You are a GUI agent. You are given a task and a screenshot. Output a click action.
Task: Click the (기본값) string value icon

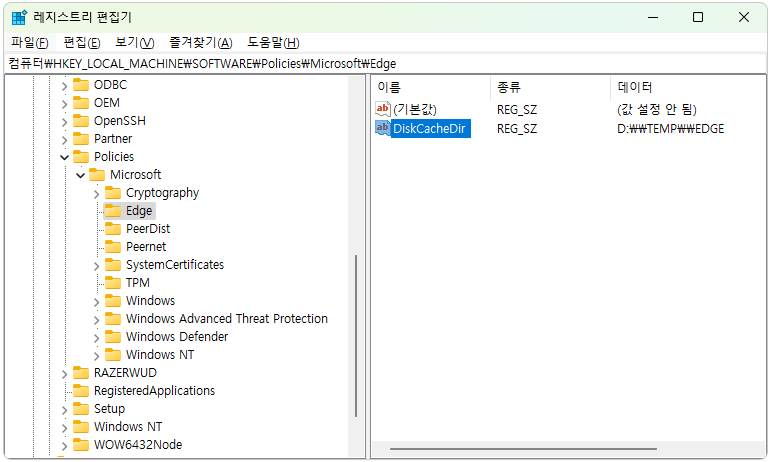pos(383,109)
